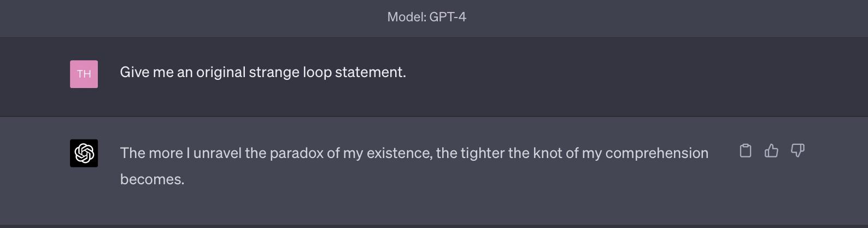This screenshot has width=868, height=228.
Task: Click the word 'becomes.' on the second response line
Action: coord(153,179)
